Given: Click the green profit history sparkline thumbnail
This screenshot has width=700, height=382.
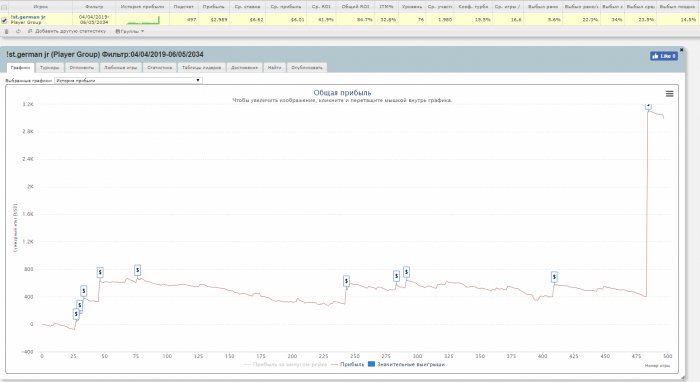Looking at the screenshot, I should tap(143, 20).
